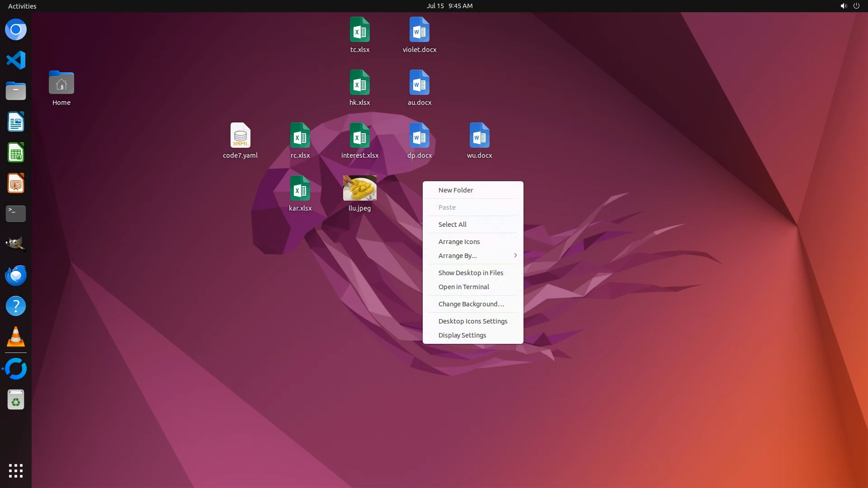
Task: Launch LibreOffice Calc from the dock
Action: (x=16, y=153)
